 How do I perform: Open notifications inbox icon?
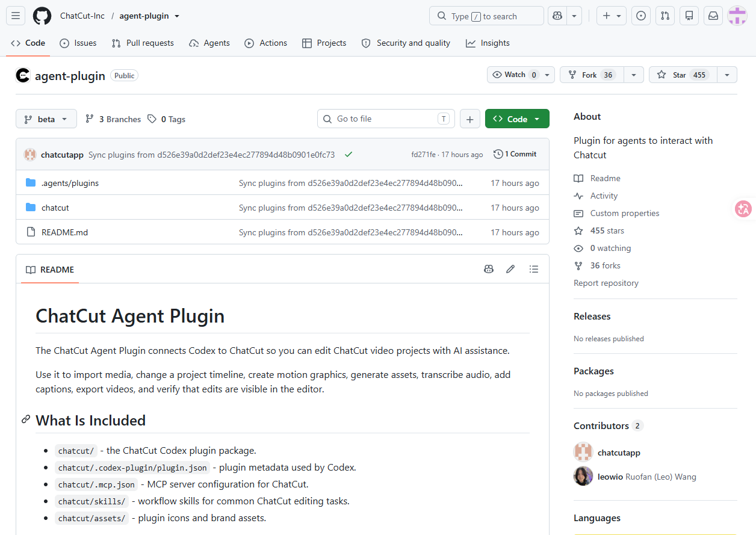pyautogui.click(x=713, y=16)
